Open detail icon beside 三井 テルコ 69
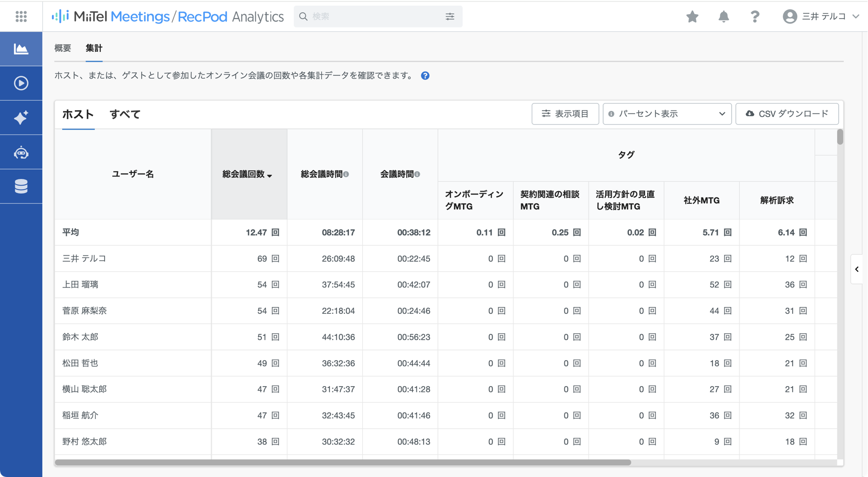The width and height of the screenshot is (868, 477). 275,259
